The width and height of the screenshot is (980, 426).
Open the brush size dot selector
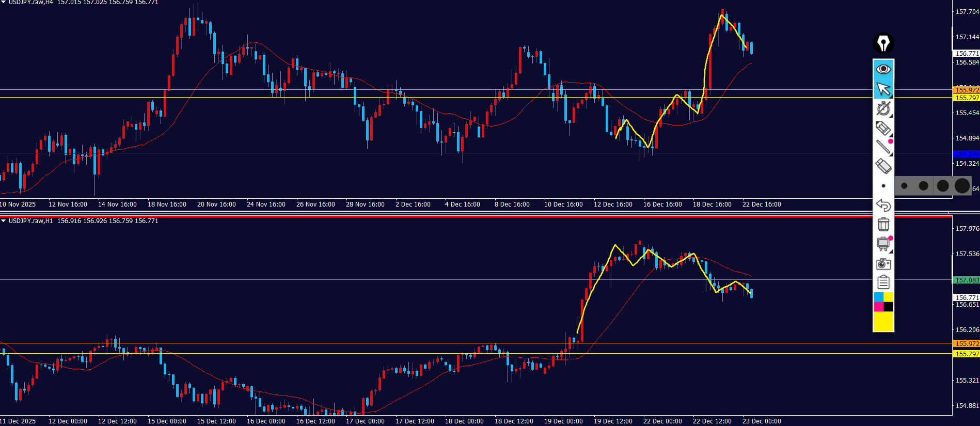click(x=883, y=186)
